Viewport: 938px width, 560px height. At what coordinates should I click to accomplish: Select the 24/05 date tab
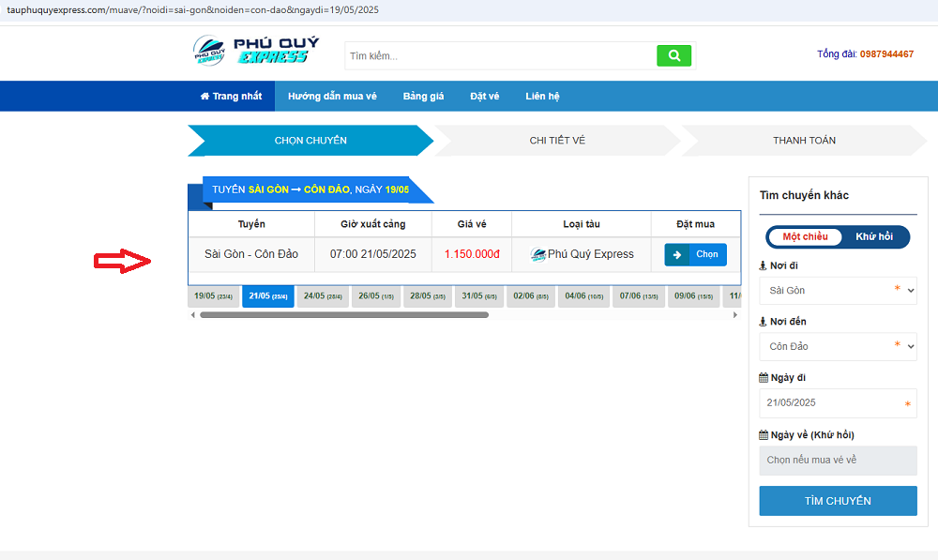[x=323, y=296]
